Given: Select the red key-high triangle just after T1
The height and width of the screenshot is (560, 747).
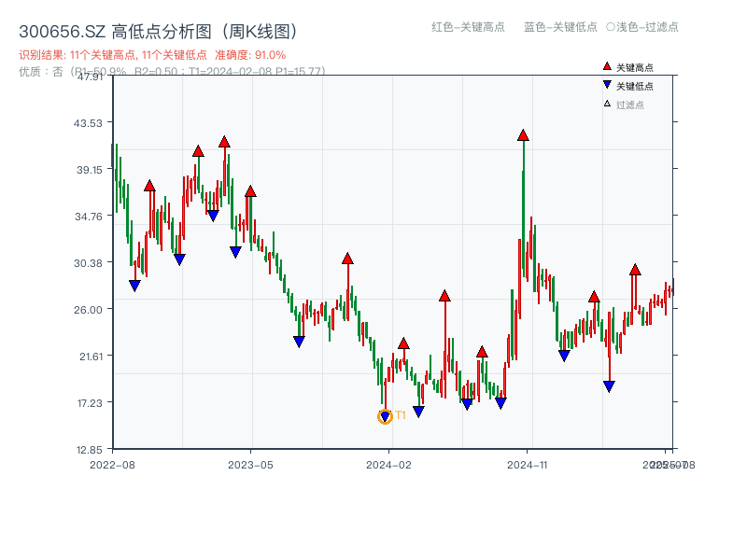Looking at the screenshot, I should pos(403,343).
